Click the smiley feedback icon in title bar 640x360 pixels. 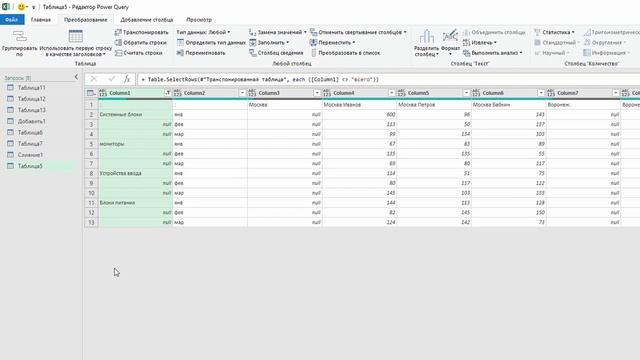tap(21, 7)
